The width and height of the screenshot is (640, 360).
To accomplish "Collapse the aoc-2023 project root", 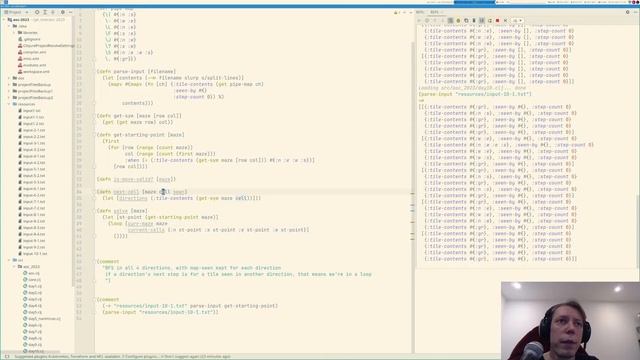I will pos(5,20).
